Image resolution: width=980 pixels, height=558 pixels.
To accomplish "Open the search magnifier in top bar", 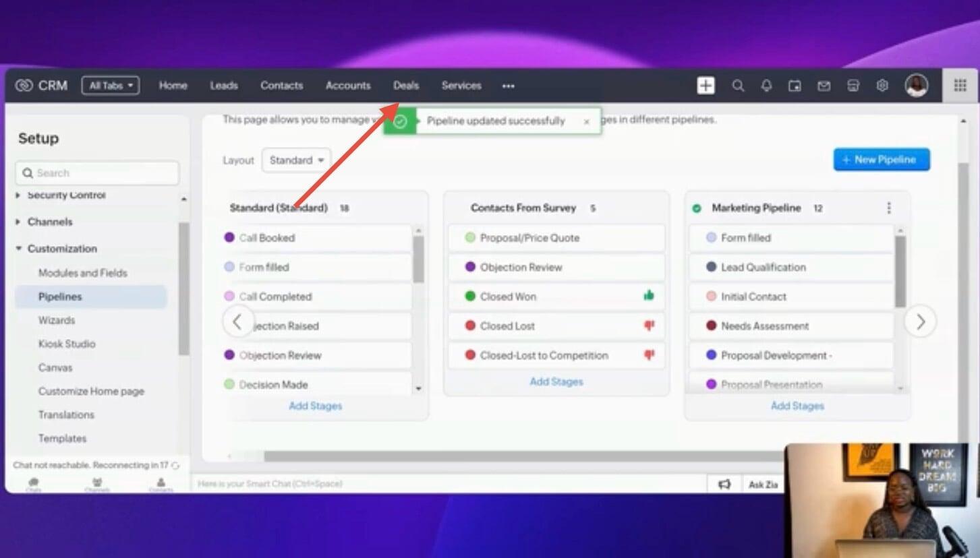I will coord(738,86).
